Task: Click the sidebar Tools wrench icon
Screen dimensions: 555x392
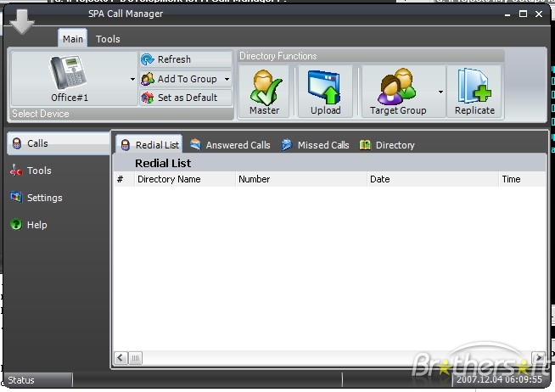Action: tap(16, 171)
